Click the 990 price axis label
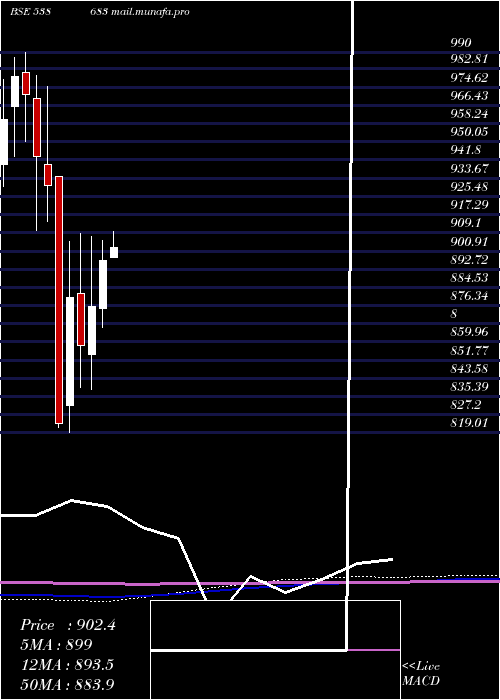This screenshot has width=500, height=700. coord(461,43)
